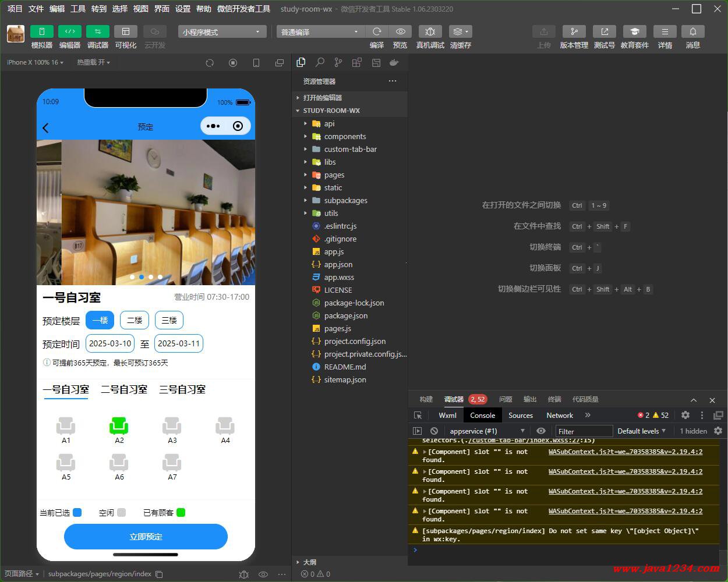Open the 工具 menu in the menu bar
Viewport: 728px width, 582px height.
(78, 9)
